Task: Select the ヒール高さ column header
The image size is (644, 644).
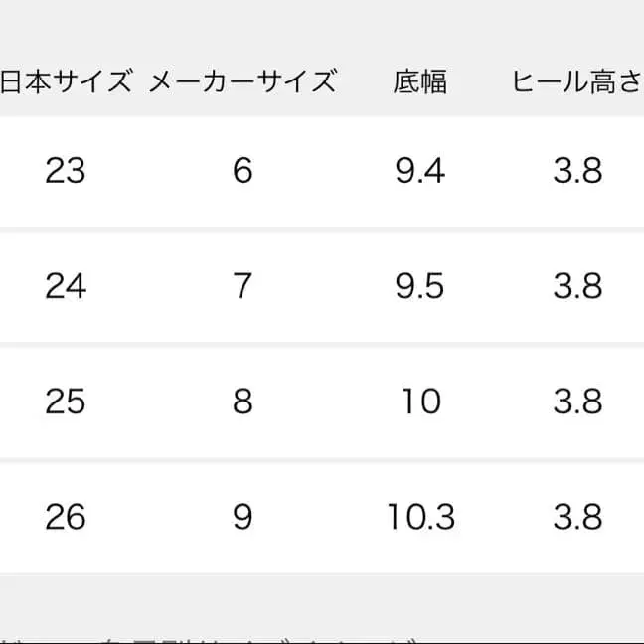Action: [x=577, y=81]
